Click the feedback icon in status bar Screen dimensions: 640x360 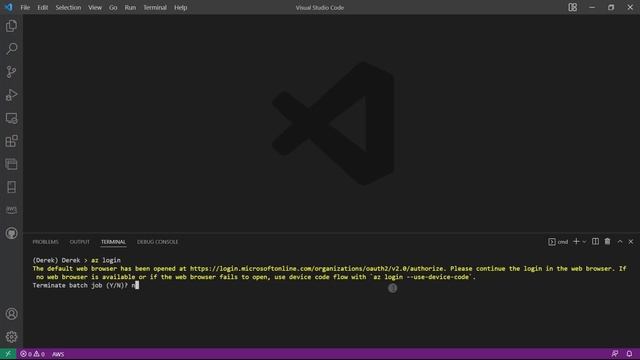615,354
